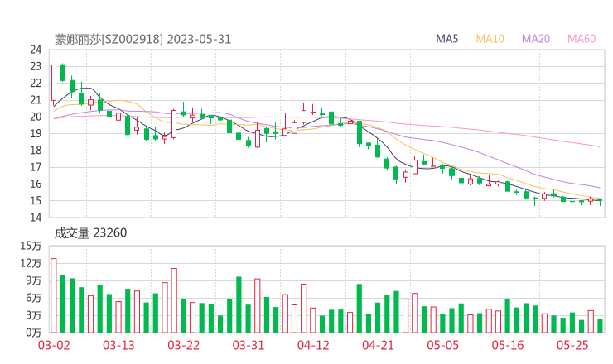
Task: Click the volume axis label 12万
Action: tap(31, 263)
